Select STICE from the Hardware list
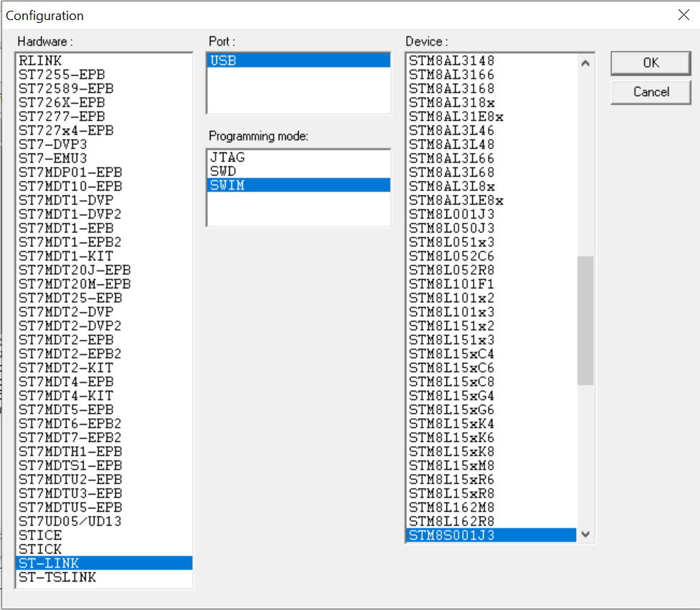This screenshot has height=610, width=700. point(39,535)
